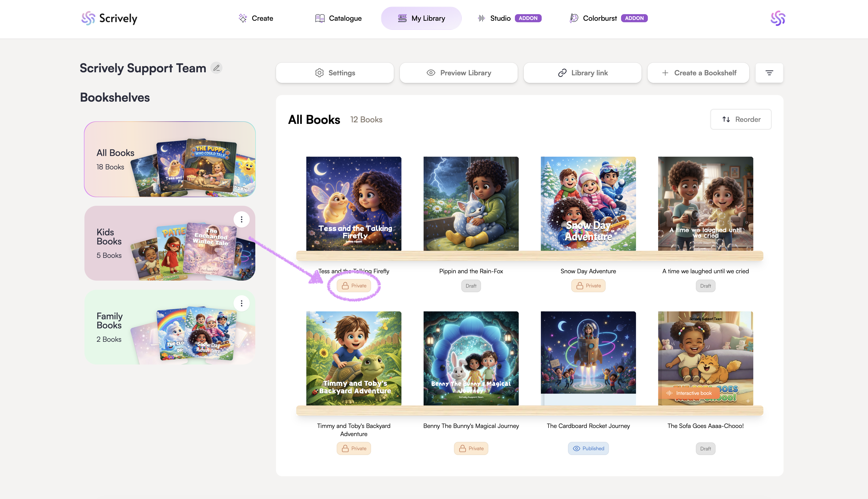Go to the Create tab
This screenshot has width=868, height=499.
(256, 18)
